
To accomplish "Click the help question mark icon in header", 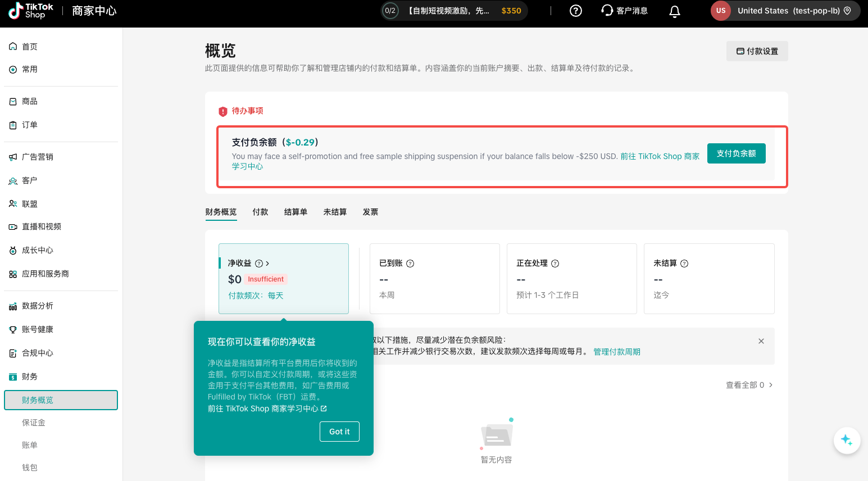I will point(575,11).
